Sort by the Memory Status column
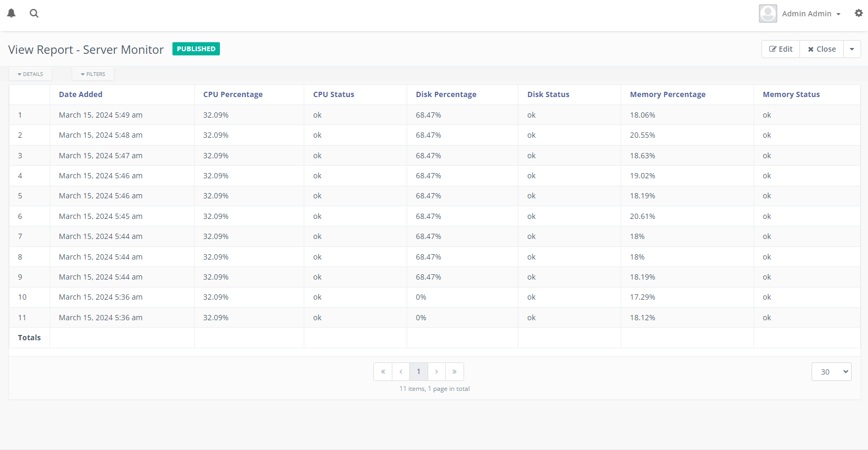 click(791, 94)
